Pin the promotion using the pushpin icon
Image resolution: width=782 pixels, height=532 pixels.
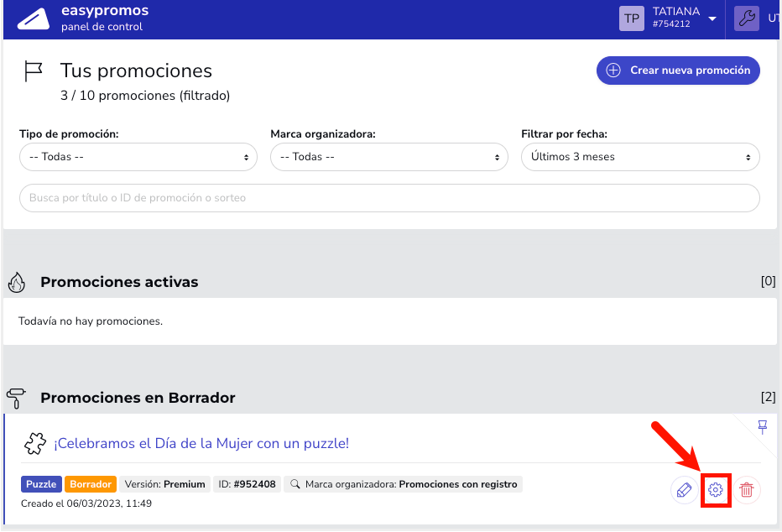click(763, 427)
